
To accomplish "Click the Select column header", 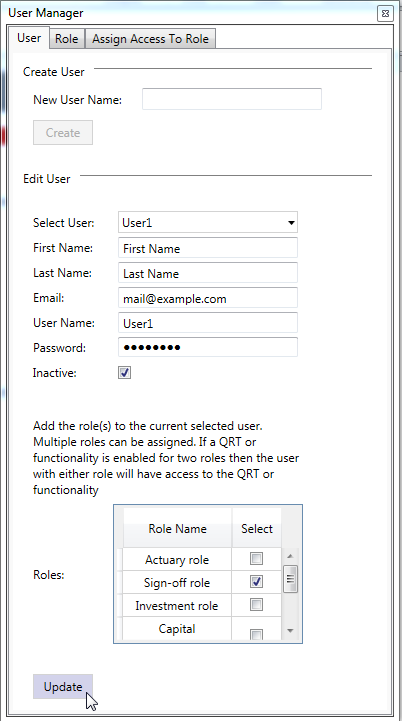I will [257, 528].
